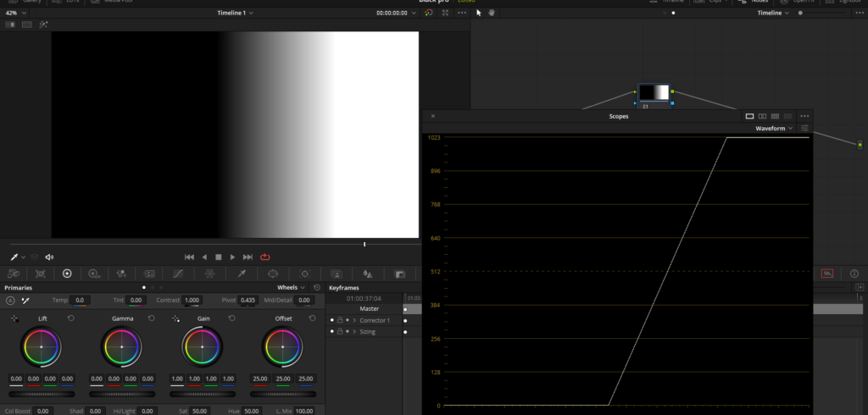Open node editor Timeline mode dropdown
868x415 pixels.
(x=773, y=13)
